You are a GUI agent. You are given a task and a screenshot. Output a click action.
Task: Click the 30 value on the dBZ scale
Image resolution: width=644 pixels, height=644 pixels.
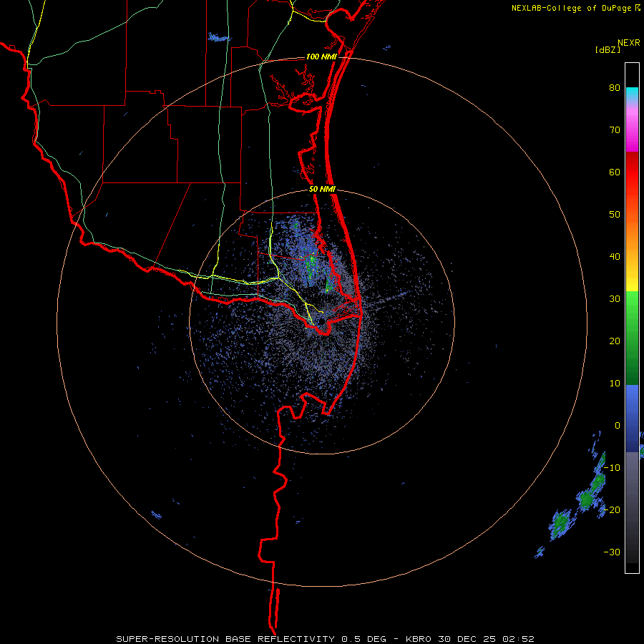[615, 299]
